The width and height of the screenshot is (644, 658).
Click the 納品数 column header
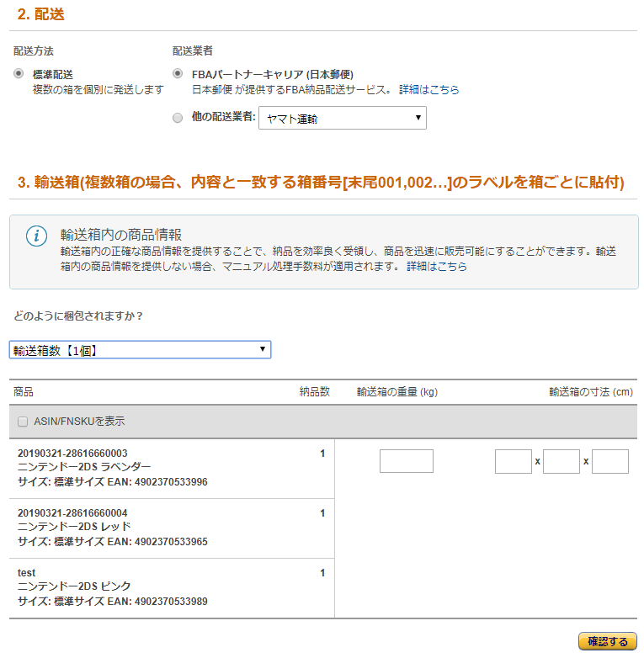[x=315, y=392]
